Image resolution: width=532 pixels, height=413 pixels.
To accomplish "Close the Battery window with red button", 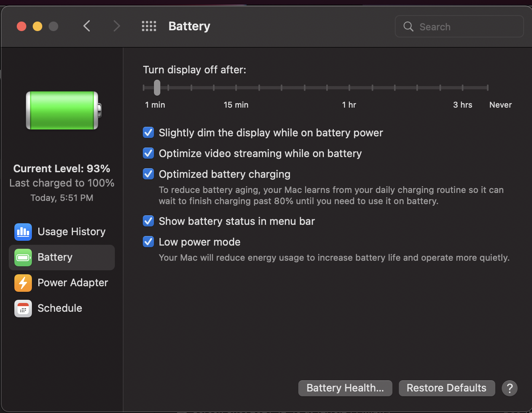I will (22, 26).
